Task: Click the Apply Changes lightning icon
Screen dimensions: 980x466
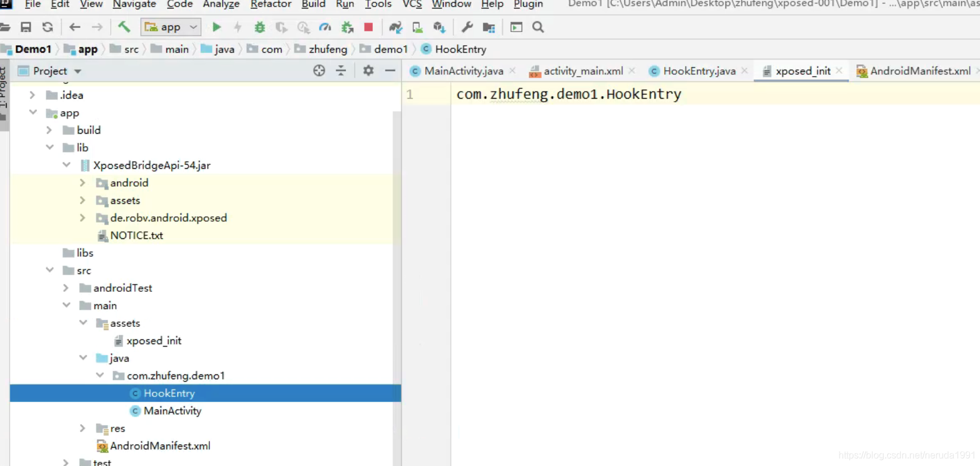Action: pyautogui.click(x=238, y=27)
